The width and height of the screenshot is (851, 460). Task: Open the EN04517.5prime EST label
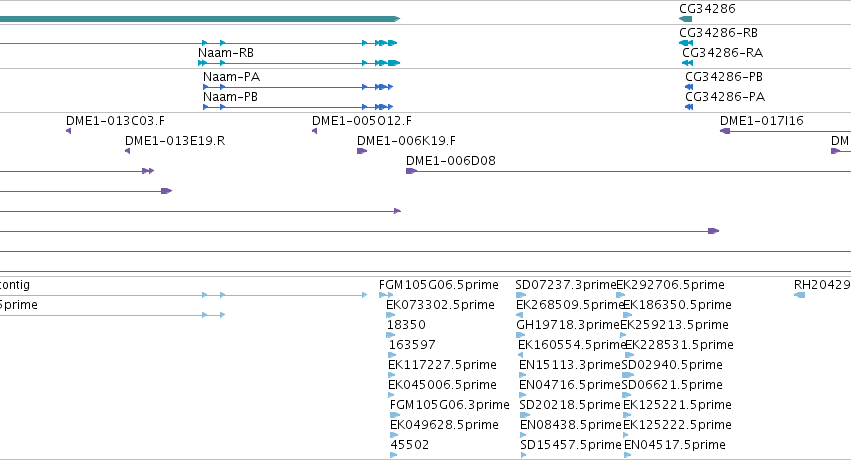coord(675,445)
